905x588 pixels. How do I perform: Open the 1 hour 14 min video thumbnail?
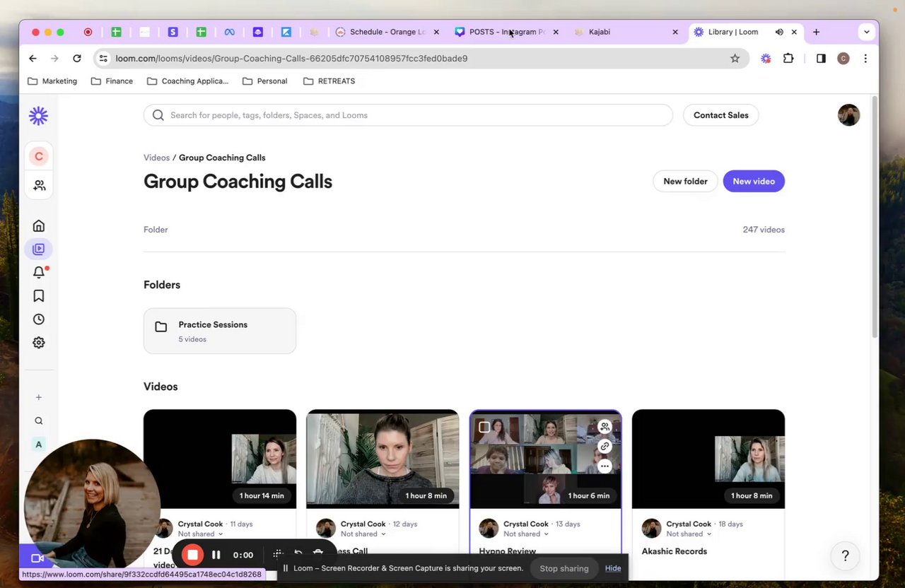coord(220,459)
